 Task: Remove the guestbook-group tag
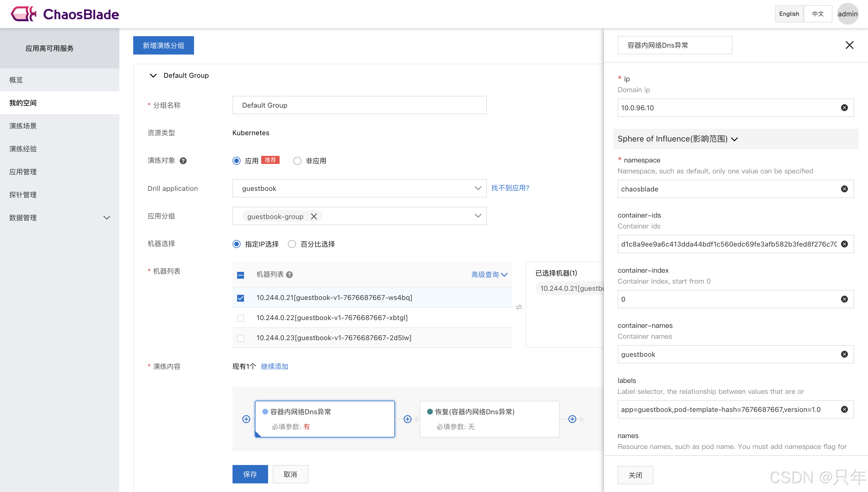(x=314, y=216)
